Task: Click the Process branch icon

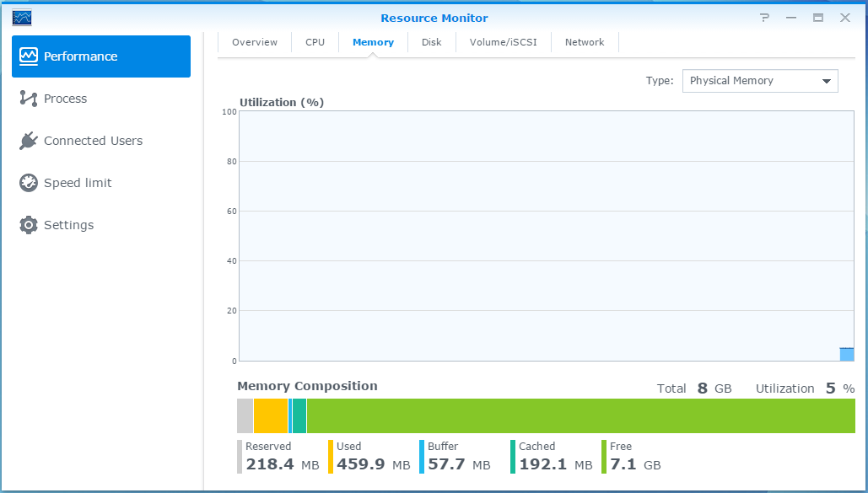Action: pos(29,99)
